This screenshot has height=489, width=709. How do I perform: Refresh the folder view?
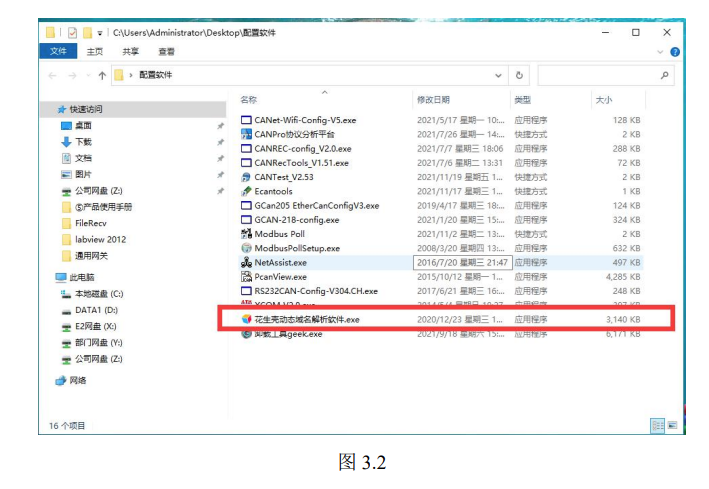520,75
